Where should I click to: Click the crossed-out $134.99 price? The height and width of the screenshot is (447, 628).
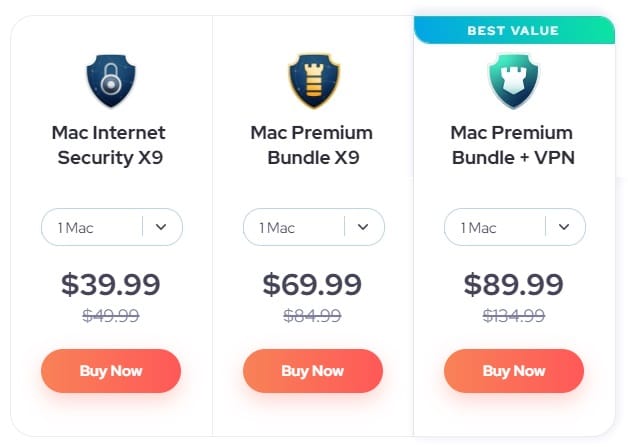point(513,316)
